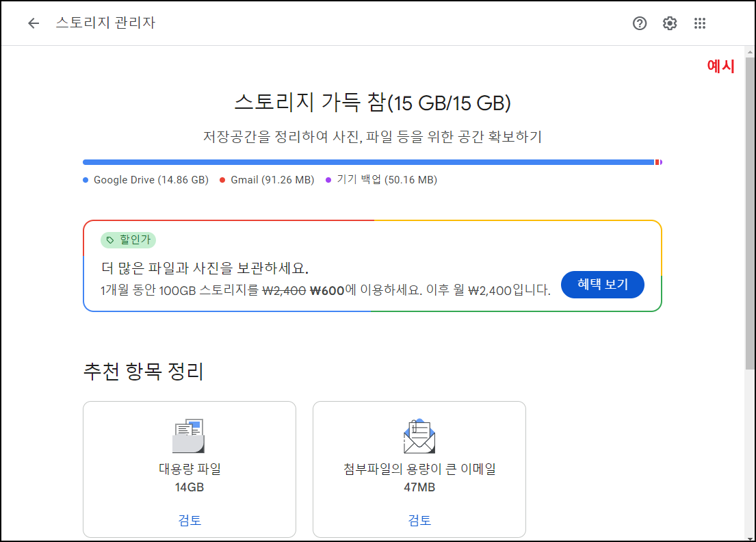This screenshot has height=542, width=756.
Task: Click the purple 기기 백업 legend dot
Action: tap(328, 180)
